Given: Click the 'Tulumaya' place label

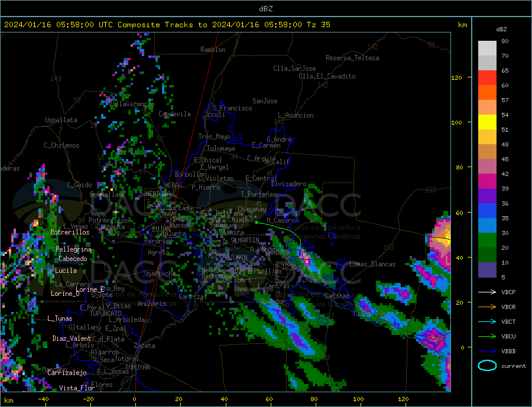Looking at the screenshot, I should pos(221,148).
